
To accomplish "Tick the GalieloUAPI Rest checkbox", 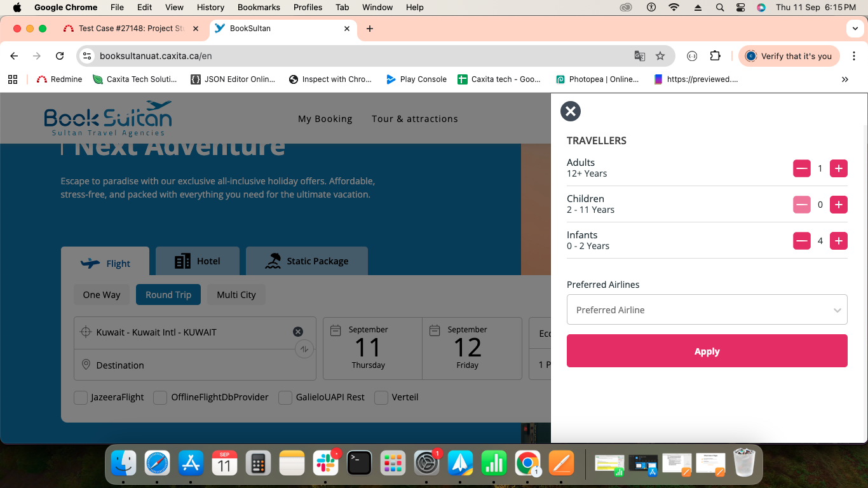I will coord(285,397).
